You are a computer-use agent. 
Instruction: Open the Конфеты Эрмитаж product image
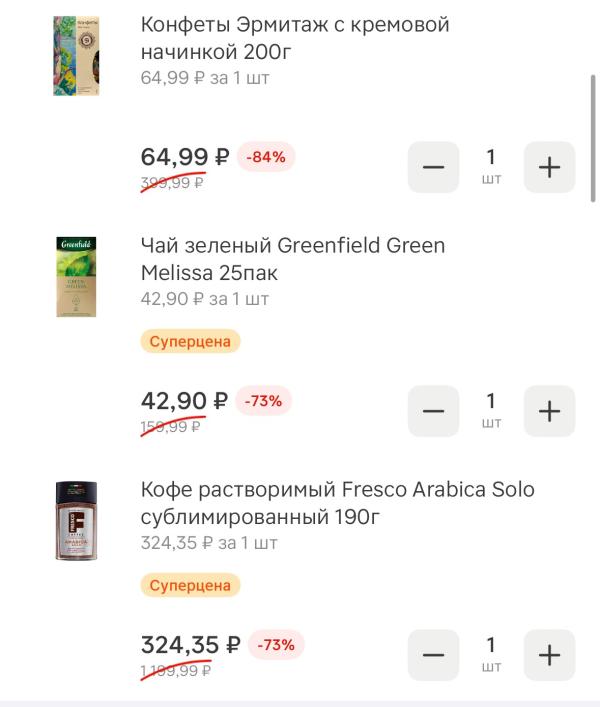tap(76, 56)
